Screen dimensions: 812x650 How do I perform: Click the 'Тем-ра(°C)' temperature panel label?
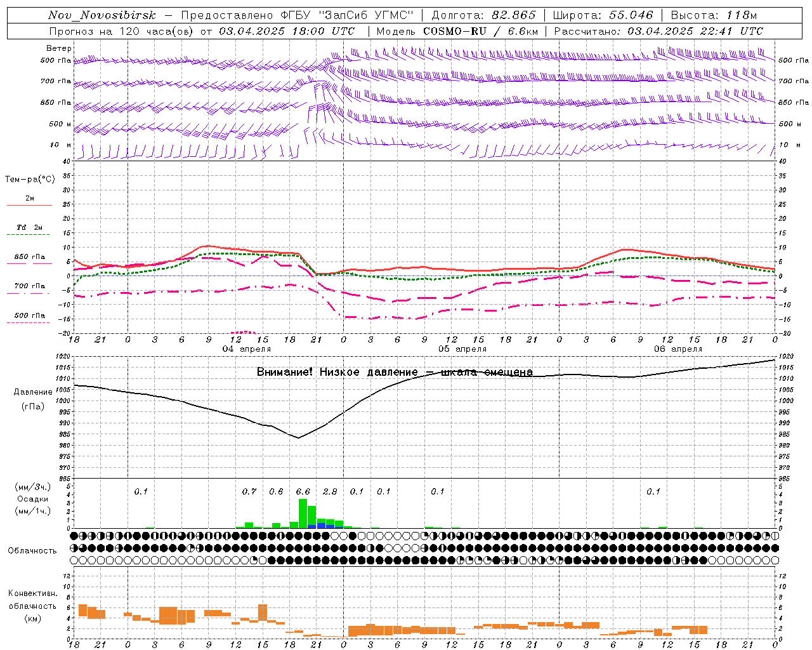(x=30, y=180)
